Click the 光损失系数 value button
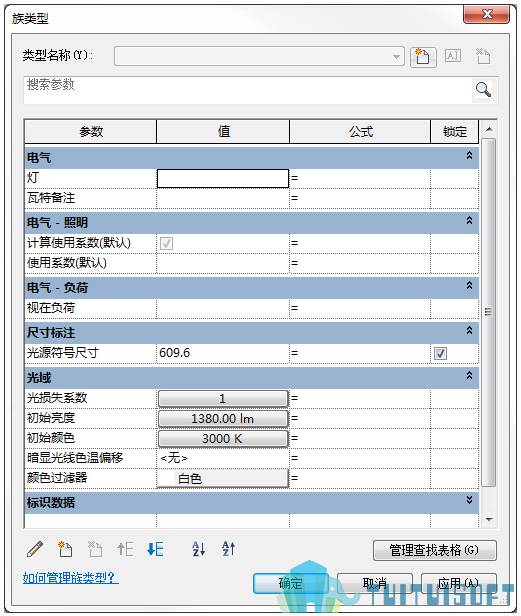This screenshot has height=616, width=521. 223,399
